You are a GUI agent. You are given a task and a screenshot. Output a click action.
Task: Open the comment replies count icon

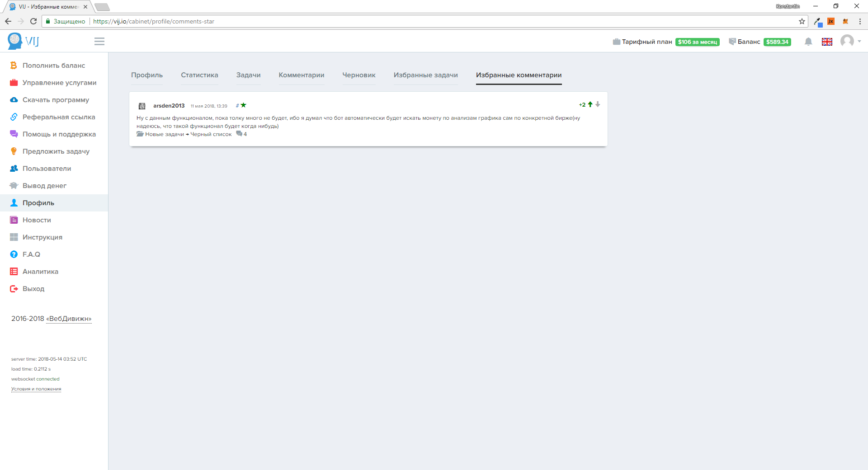(x=240, y=134)
